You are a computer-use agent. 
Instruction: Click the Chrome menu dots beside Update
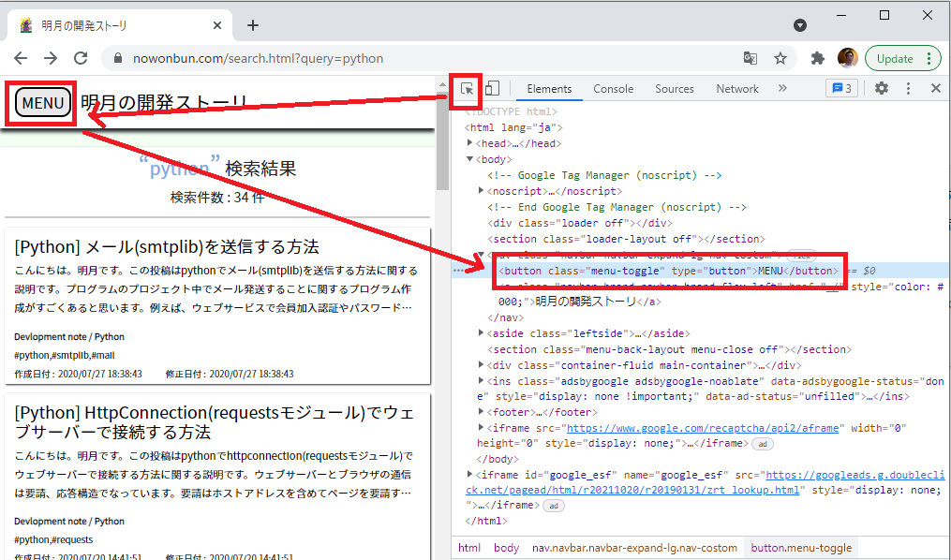929,59
